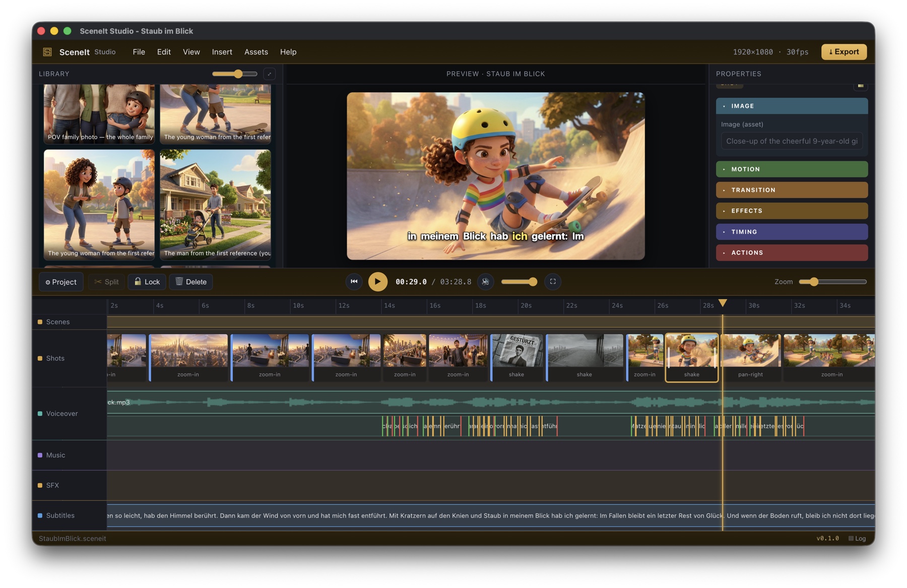Viewport: 907px width, 588px height.
Task: Select library thumbnail of woman teaching helmeted boy
Action: (x=99, y=205)
